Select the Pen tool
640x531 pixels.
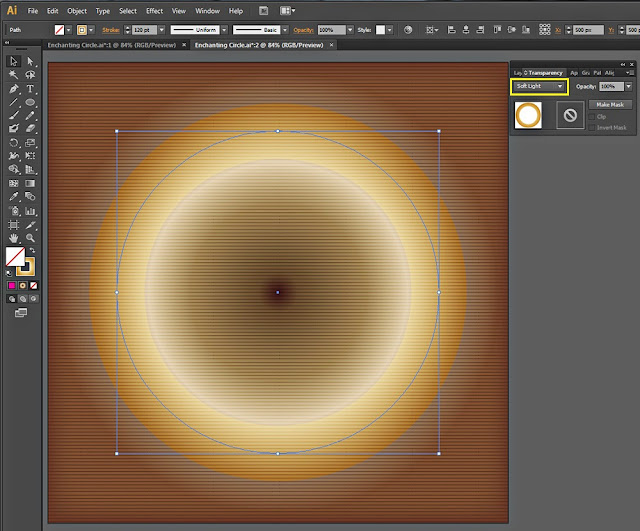click(x=14, y=89)
